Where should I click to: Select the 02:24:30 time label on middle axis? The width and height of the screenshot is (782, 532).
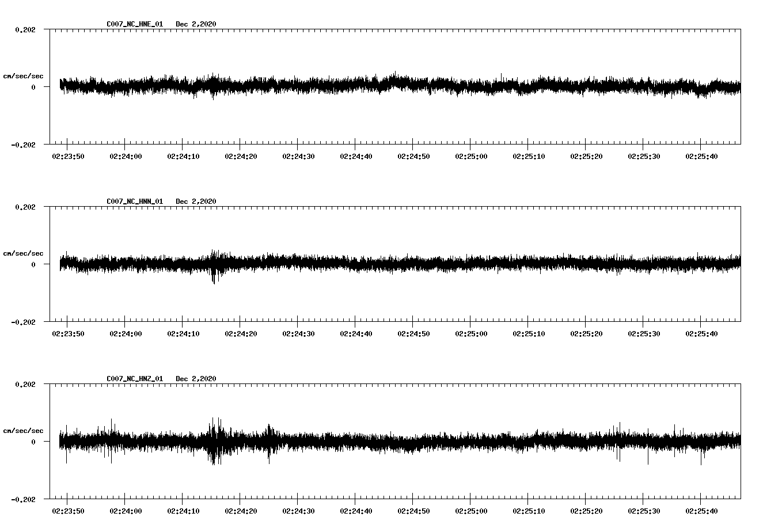[297, 332]
